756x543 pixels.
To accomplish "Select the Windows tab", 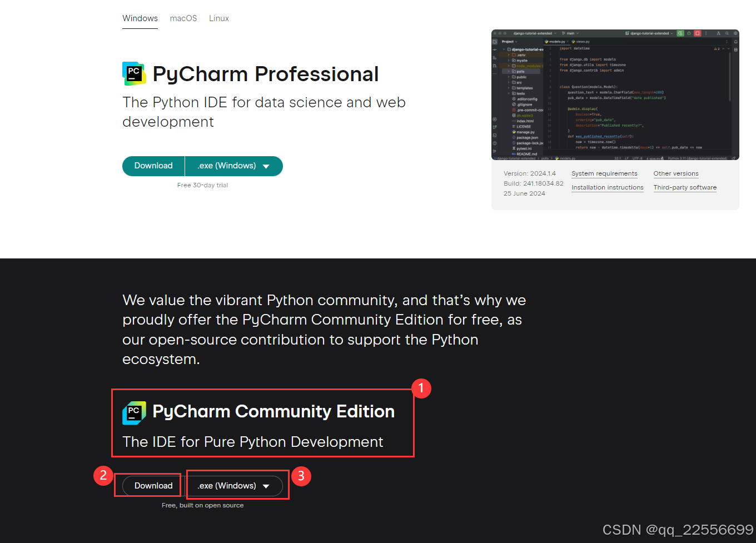I will [140, 18].
